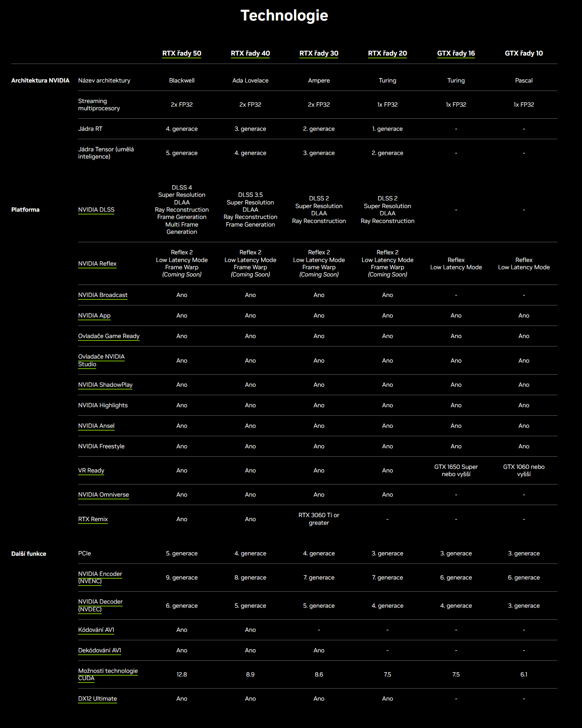
Task: Click the DLSS 4 feature list cell
Action: click(x=182, y=210)
